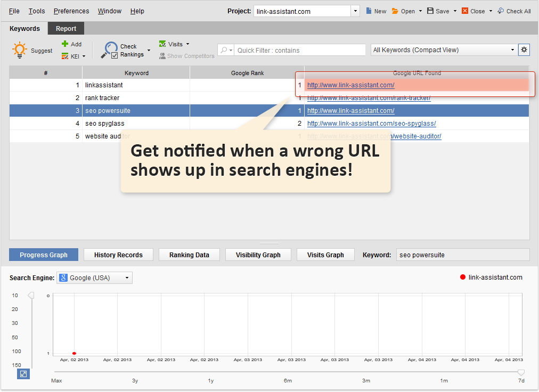Click the Visits toolbar icon
The height and width of the screenshot is (392, 539).
tap(162, 44)
